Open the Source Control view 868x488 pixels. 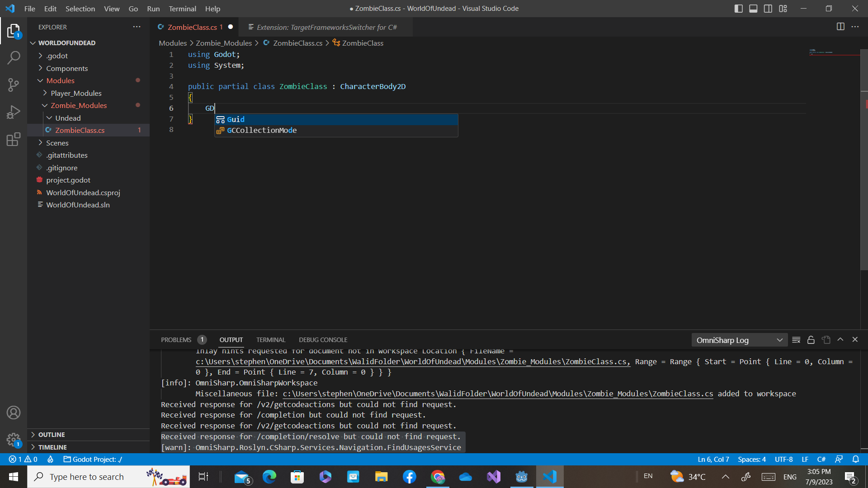[14, 85]
